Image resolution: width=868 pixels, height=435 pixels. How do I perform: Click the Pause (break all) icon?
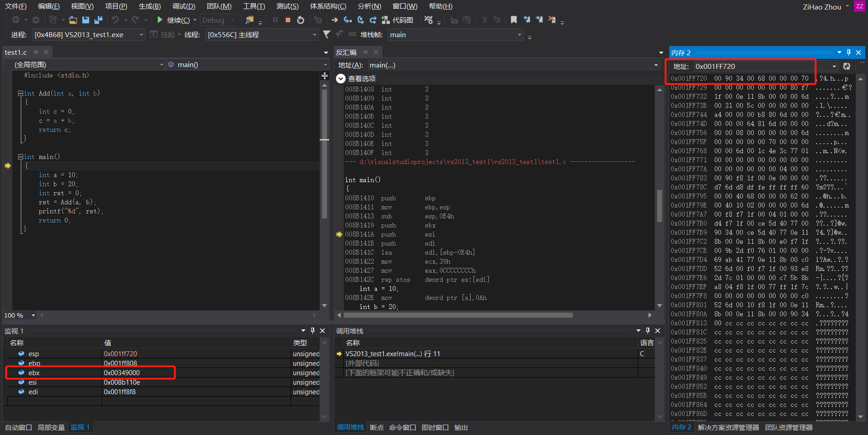pyautogui.click(x=275, y=20)
